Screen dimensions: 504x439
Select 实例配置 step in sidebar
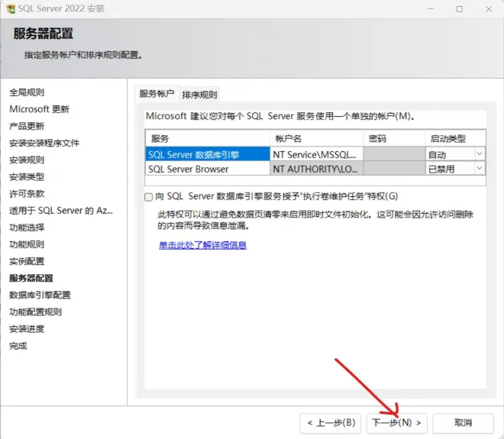pos(27,261)
